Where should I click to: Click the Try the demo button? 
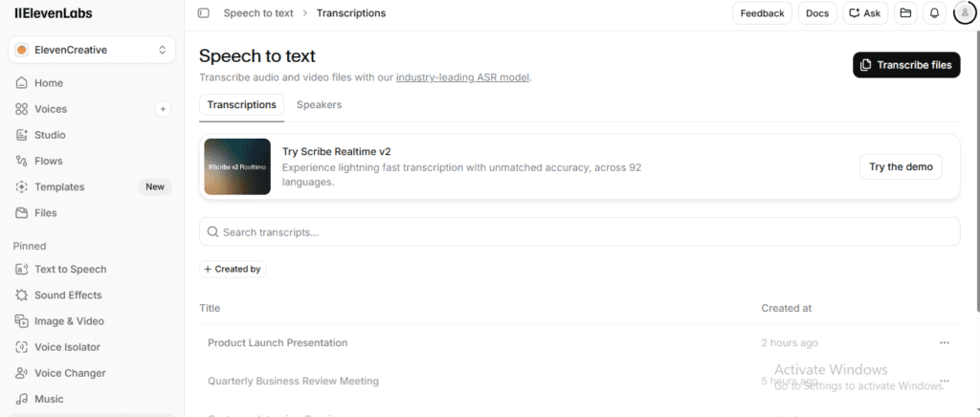pyautogui.click(x=901, y=166)
